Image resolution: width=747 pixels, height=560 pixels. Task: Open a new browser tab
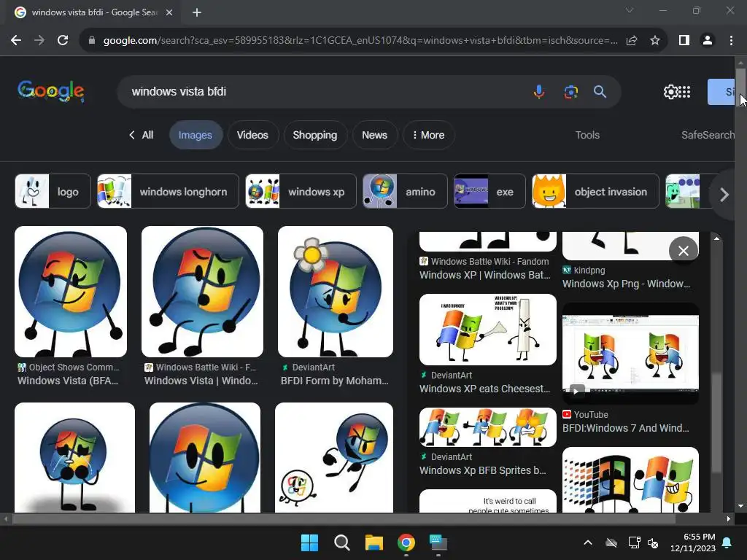(197, 12)
